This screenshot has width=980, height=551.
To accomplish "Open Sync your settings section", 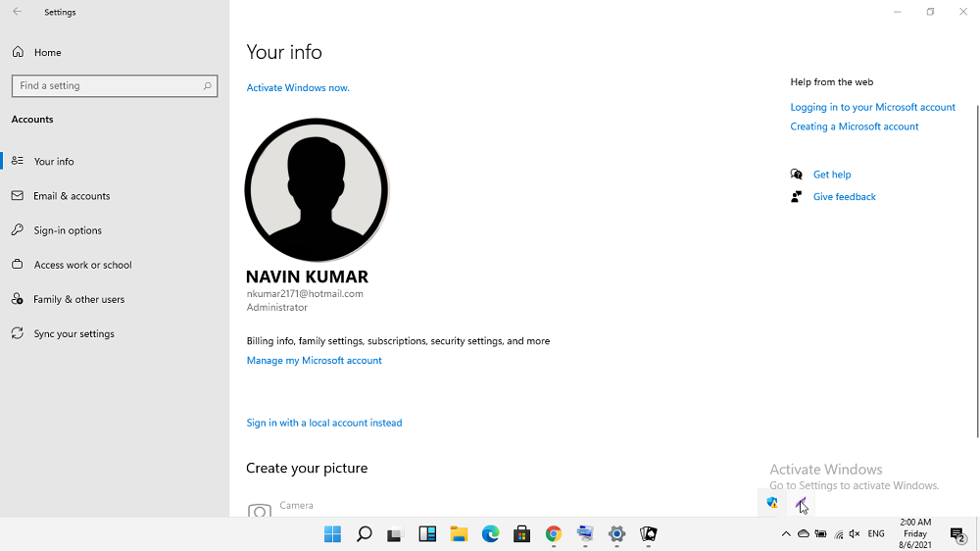I will point(73,333).
